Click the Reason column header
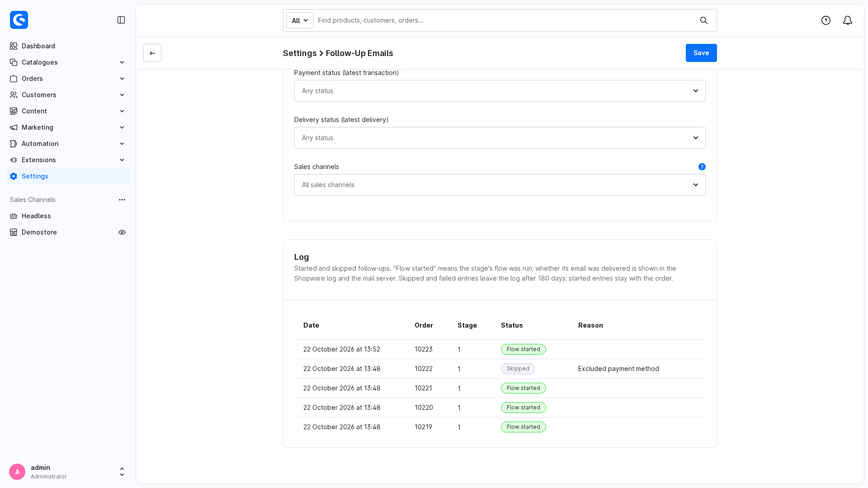 (590, 325)
